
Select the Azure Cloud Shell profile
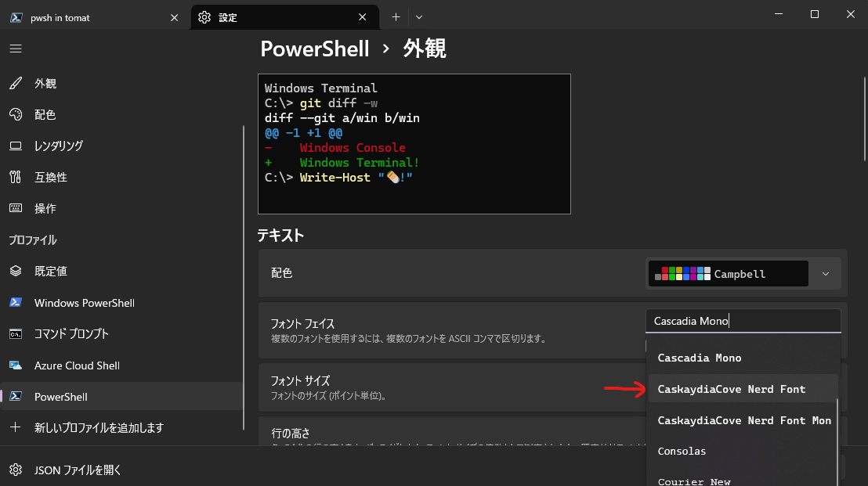[x=121, y=365]
